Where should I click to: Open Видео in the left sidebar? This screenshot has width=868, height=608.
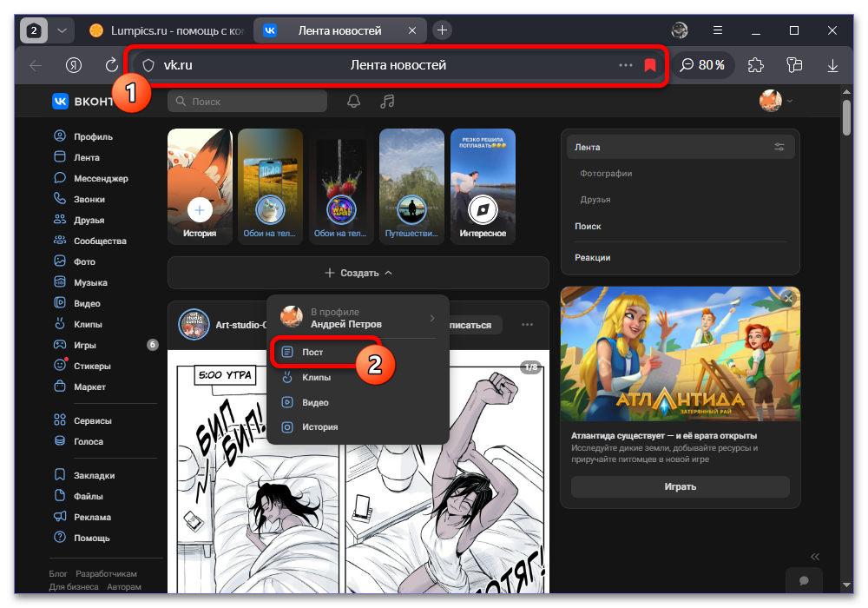pos(77,303)
